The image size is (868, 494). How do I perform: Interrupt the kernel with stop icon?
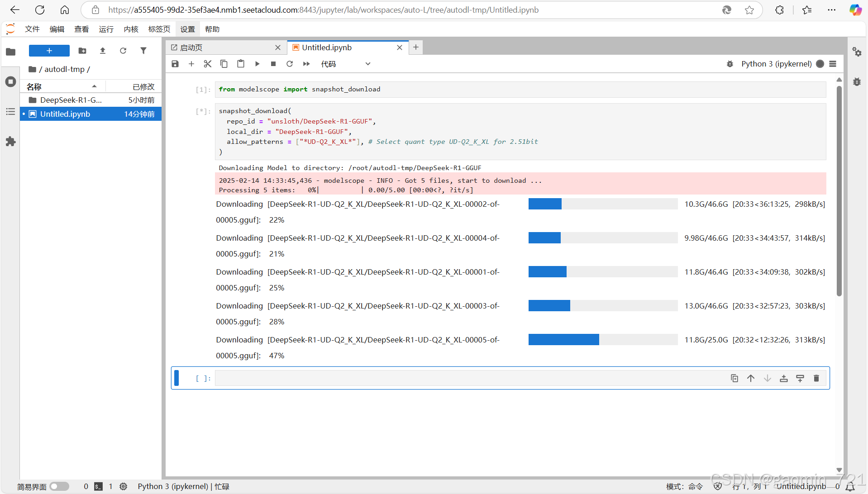(273, 64)
